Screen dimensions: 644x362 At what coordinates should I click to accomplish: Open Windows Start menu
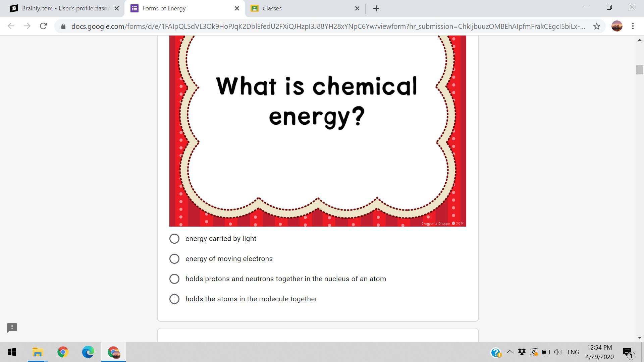12,352
